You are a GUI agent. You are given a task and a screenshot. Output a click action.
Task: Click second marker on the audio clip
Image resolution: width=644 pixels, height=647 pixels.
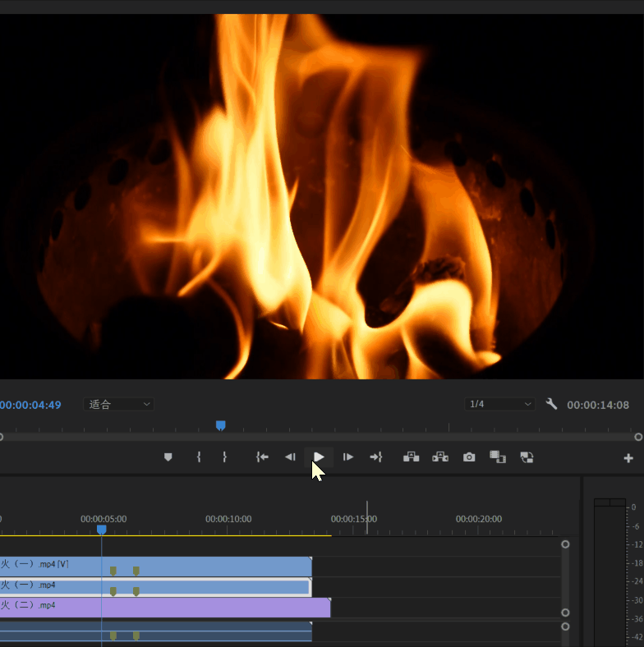[136, 636]
